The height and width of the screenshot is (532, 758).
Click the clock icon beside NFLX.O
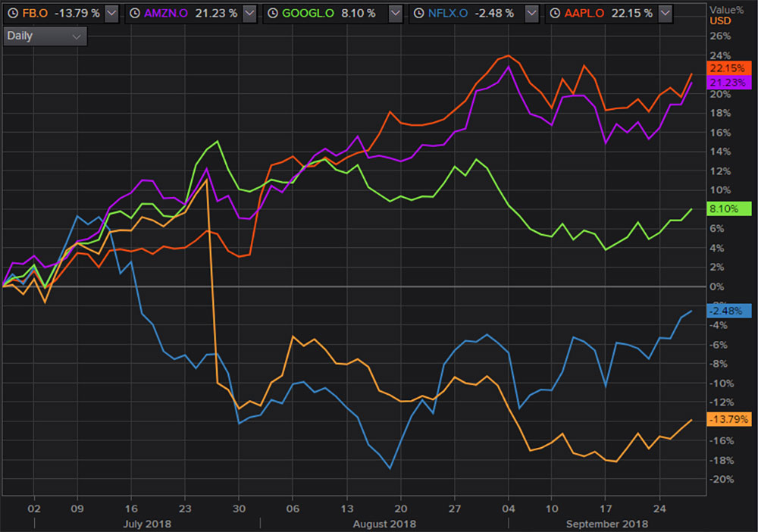point(416,14)
